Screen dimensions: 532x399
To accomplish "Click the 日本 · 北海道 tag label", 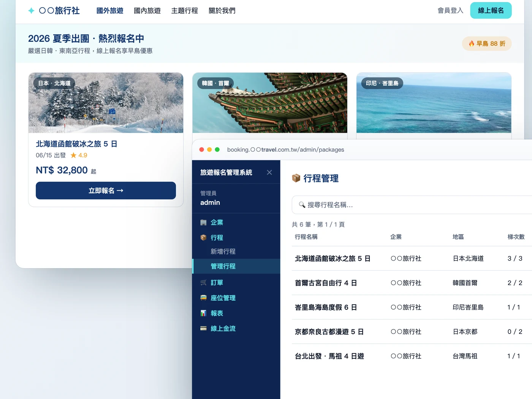I will click(54, 83).
